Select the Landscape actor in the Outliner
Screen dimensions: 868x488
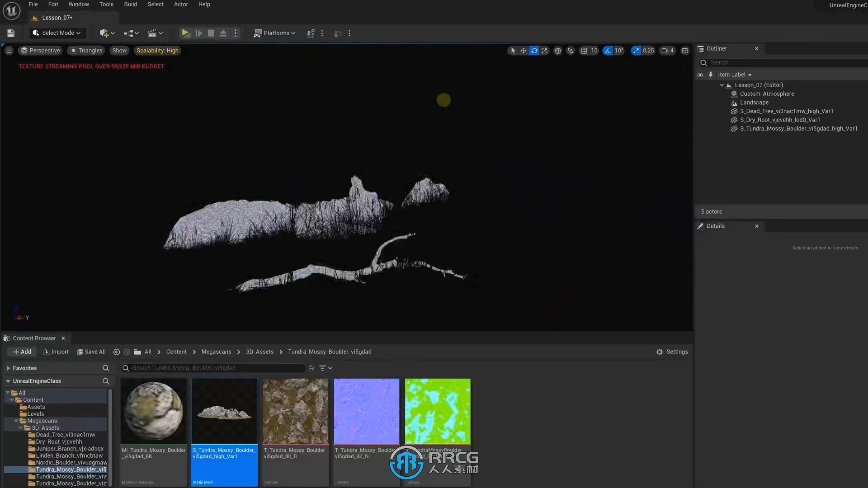click(x=754, y=103)
